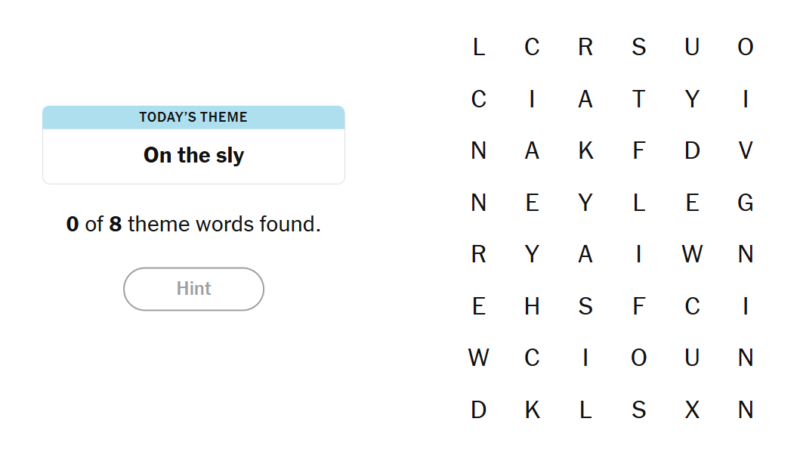Click the top-left letter L
The width and height of the screenshot is (800, 468).
point(478,47)
